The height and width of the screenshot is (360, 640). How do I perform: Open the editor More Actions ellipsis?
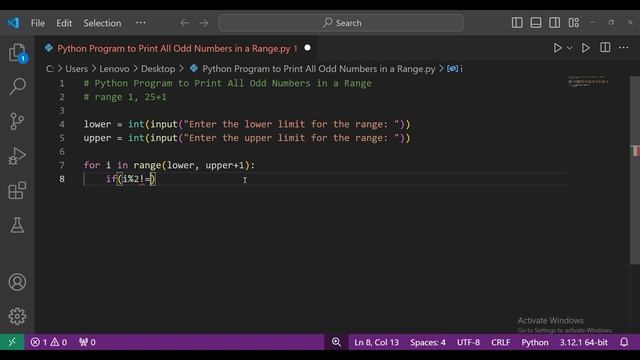tap(624, 48)
